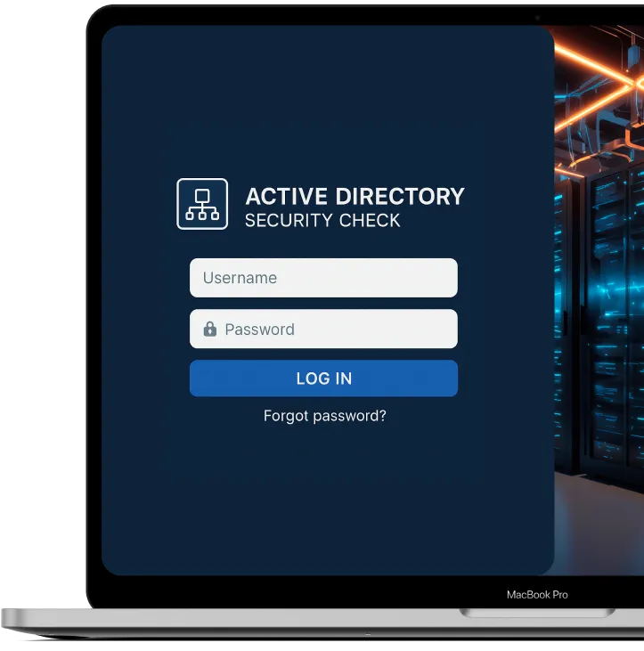Screen dimensions: 644x651
Task: Click the laptop lid notch on the base
Action: coord(537,613)
